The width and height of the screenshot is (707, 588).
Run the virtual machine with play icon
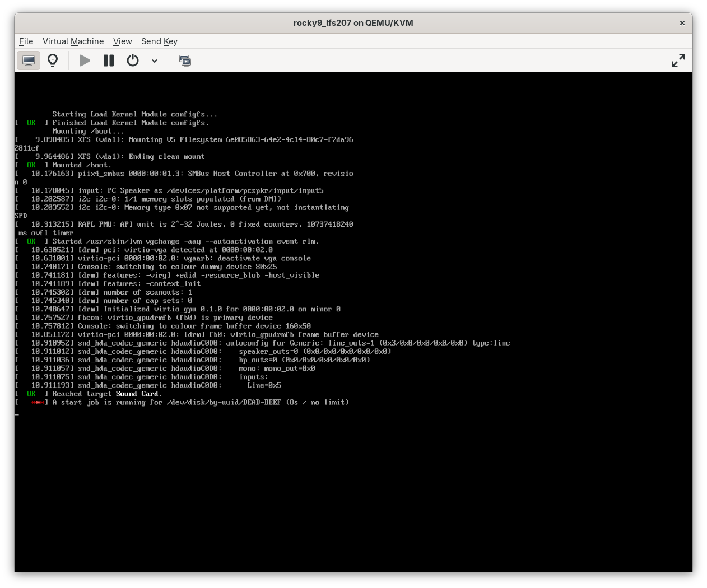(x=84, y=60)
